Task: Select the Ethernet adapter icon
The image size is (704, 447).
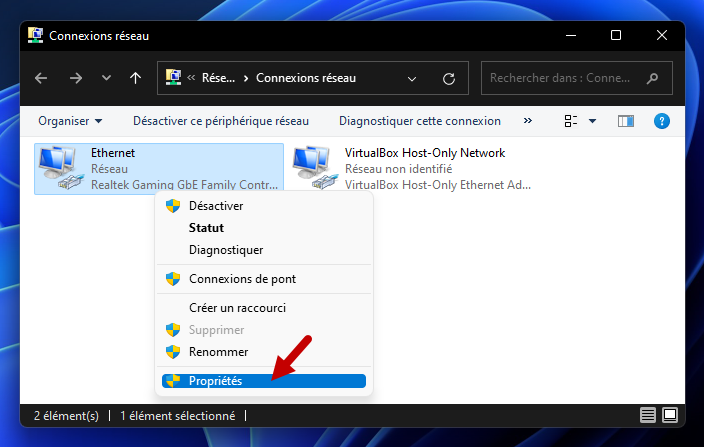Action: point(61,168)
